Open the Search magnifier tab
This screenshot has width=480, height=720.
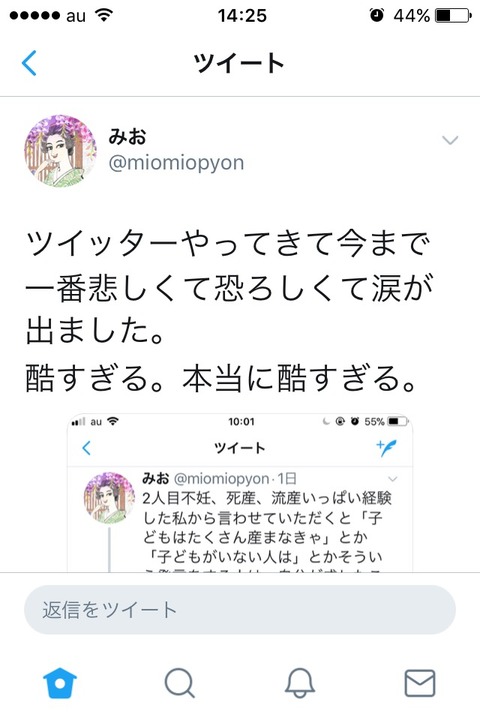(180, 683)
